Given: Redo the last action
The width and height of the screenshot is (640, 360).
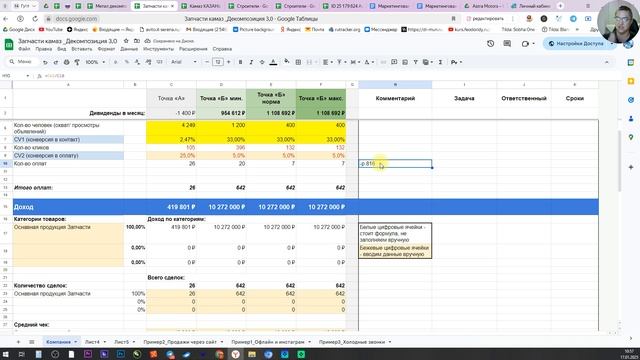Looking at the screenshot, I should tap(56, 62).
